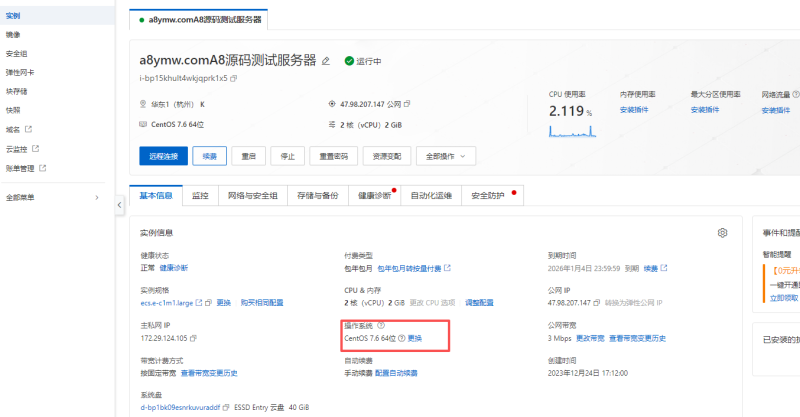Click 更换 next to CentOS 7.6 64位
This screenshot has width=800, height=417.
[x=415, y=338]
